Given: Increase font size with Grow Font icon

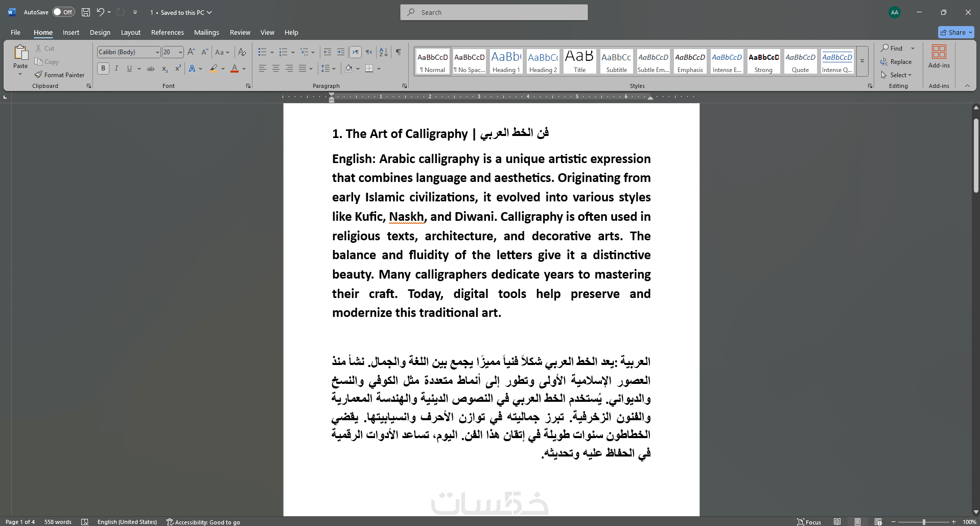Looking at the screenshot, I should [x=191, y=52].
